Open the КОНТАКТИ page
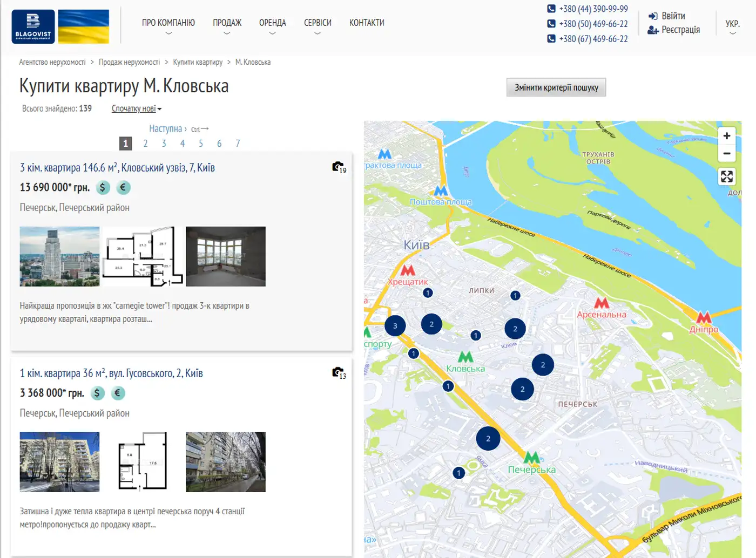The width and height of the screenshot is (756, 558). tap(367, 23)
